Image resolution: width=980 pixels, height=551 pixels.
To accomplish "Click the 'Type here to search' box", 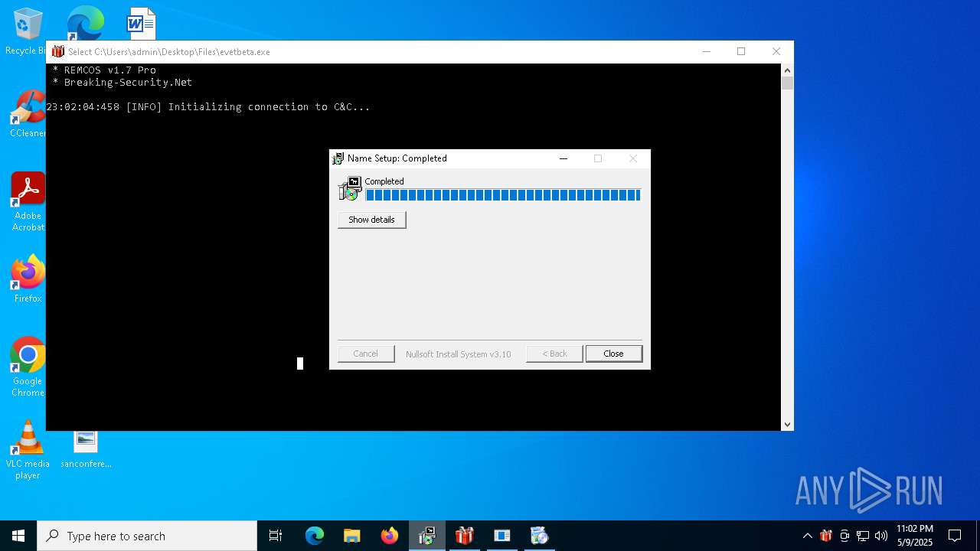I will pyautogui.click(x=147, y=536).
